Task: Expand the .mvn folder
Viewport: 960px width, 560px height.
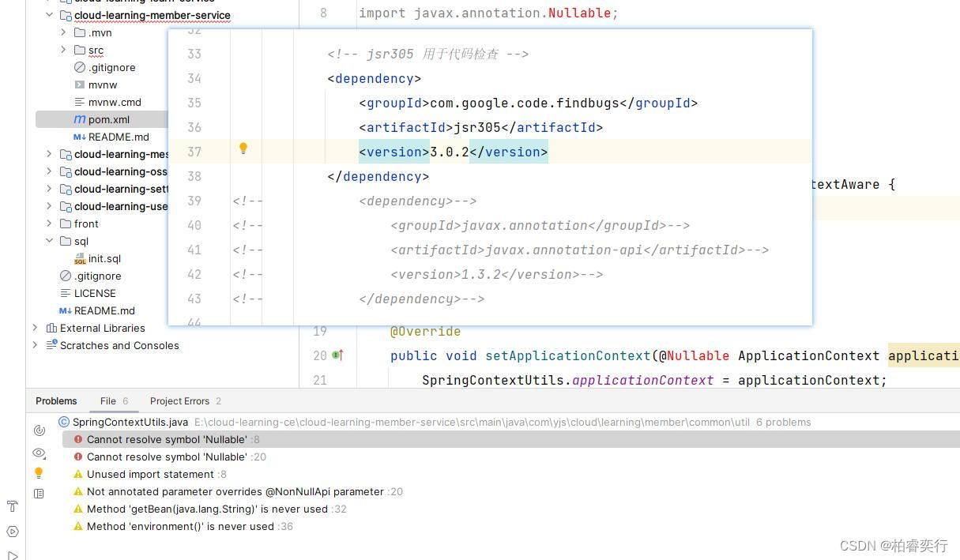Action: (x=63, y=32)
